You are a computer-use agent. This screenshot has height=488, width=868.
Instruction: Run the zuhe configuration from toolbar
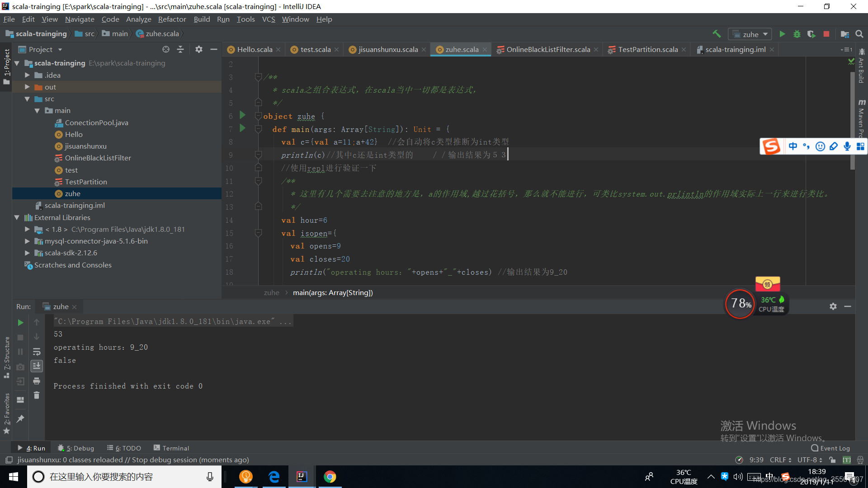point(782,34)
